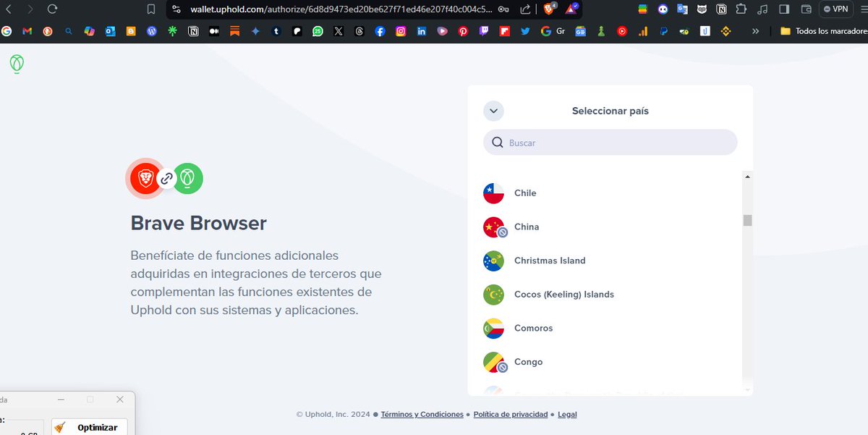The width and height of the screenshot is (868, 435).
Task: Select Cocos (Keeling) Islands
Action: point(612,295)
